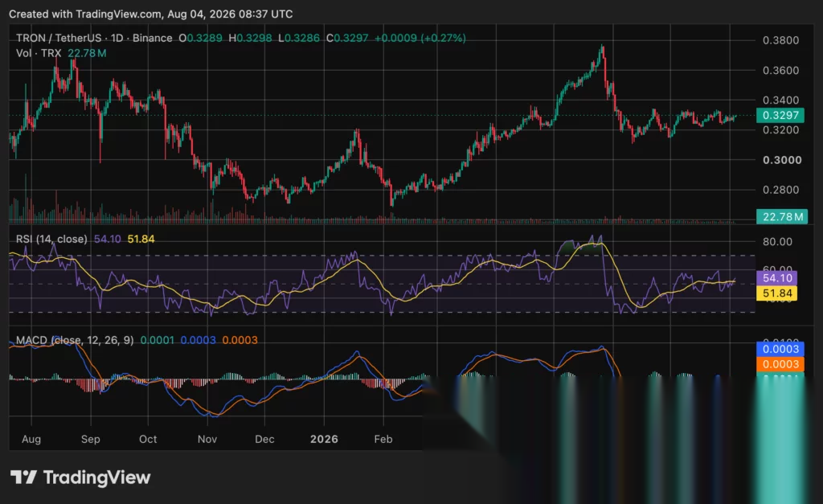The image size is (823, 504).
Task: Click the 'Aug' time axis label
Action: click(31, 439)
